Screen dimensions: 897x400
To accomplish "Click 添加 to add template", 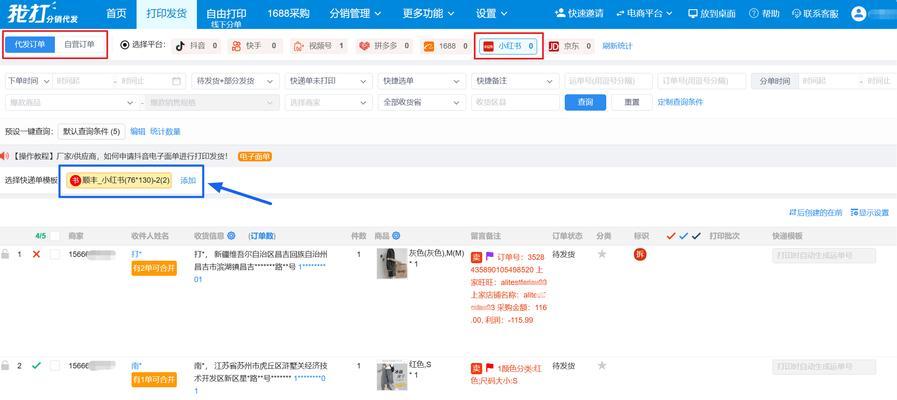I will pos(188,180).
